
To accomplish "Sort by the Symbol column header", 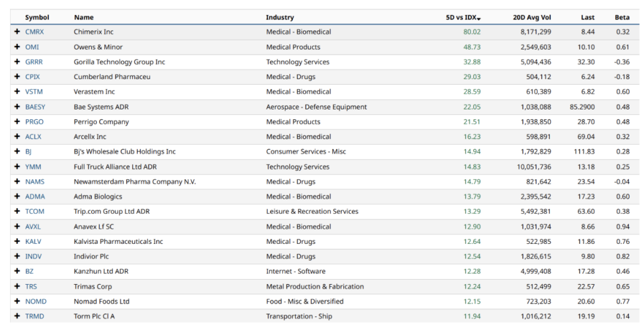I will [x=37, y=17].
